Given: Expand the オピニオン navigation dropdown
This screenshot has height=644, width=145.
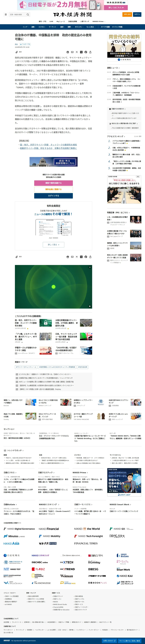Looking at the screenshot, I should coord(79,27).
